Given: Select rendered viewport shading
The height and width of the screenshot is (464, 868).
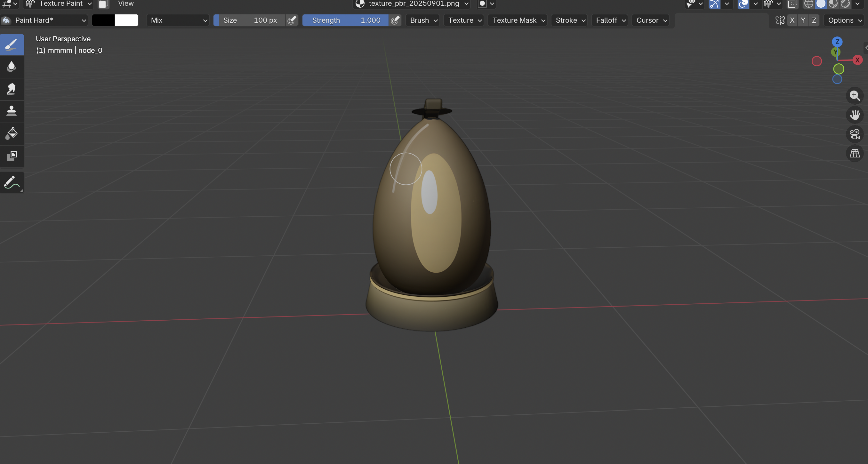Looking at the screenshot, I should pyautogui.click(x=845, y=4).
